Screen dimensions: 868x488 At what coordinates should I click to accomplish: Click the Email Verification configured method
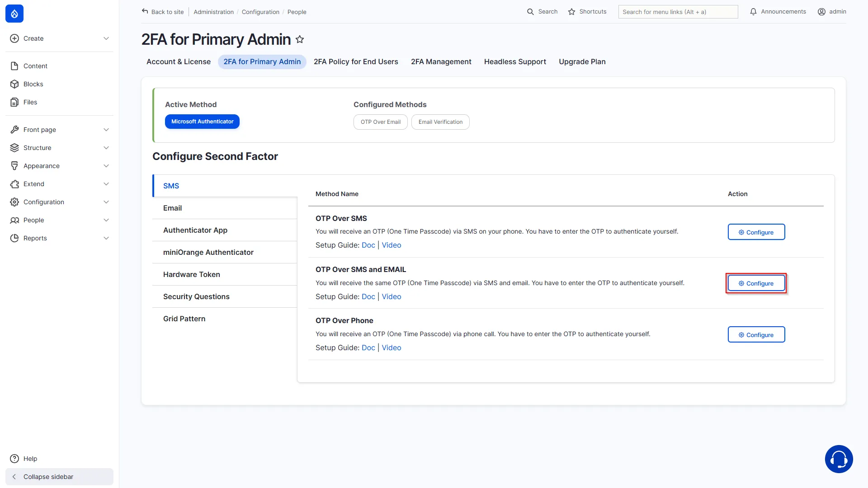[440, 122]
